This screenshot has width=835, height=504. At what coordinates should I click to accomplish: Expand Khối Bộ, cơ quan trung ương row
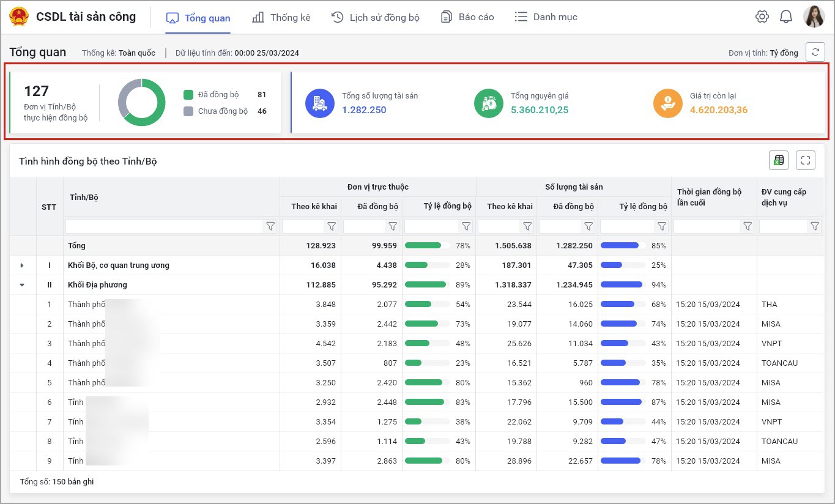23,265
